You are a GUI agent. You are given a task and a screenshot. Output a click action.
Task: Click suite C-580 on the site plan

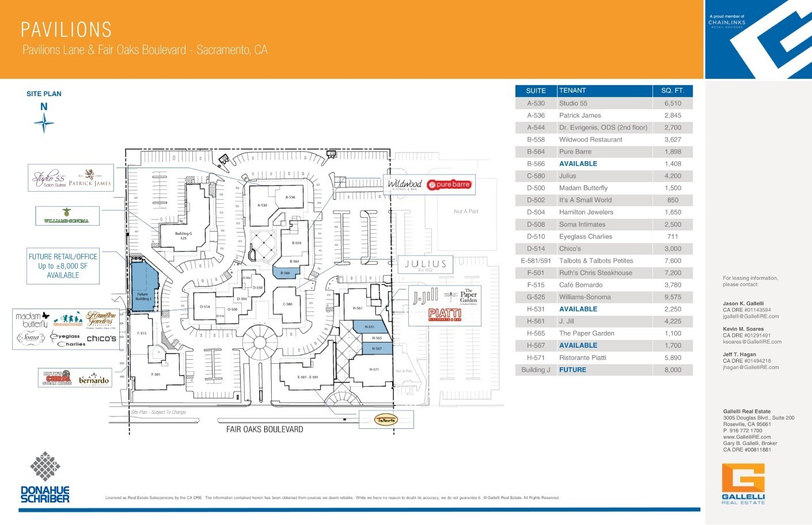(x=287, y=304)
